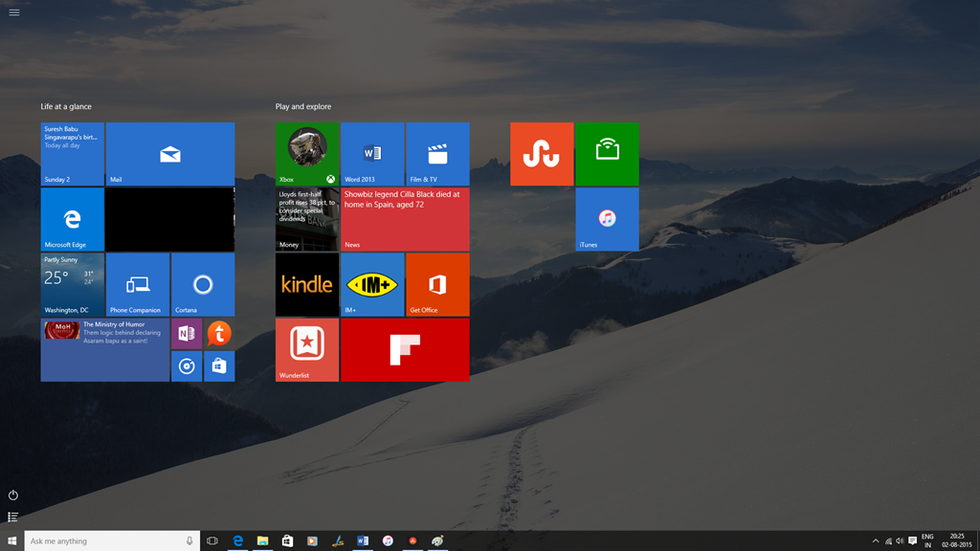Launch the Word 2013 tile

point(372,154)
